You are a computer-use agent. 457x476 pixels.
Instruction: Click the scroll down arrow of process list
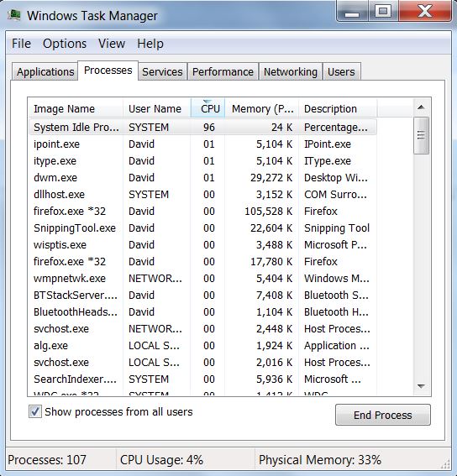pos(421,386)
